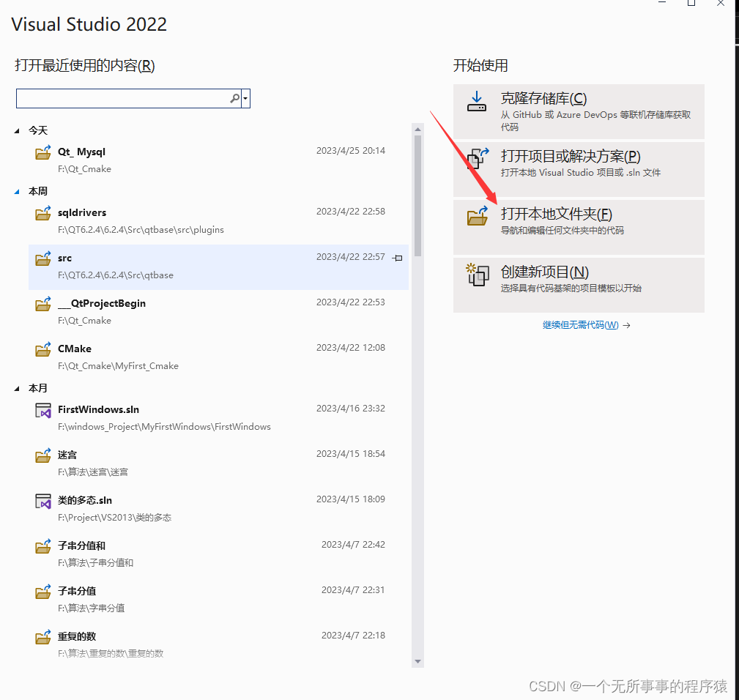
Task: Open FirstWindows.sln via its Visual Studio icon
Action: [42, 410]
